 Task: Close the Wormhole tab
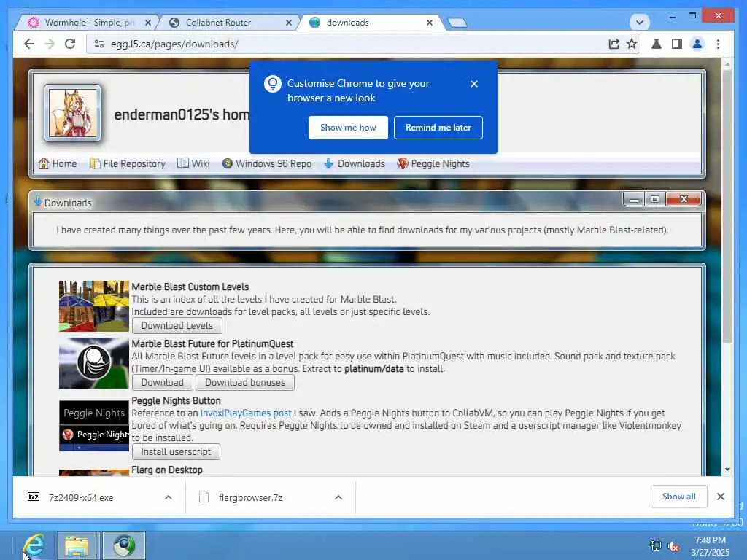(x=148, y=23)
